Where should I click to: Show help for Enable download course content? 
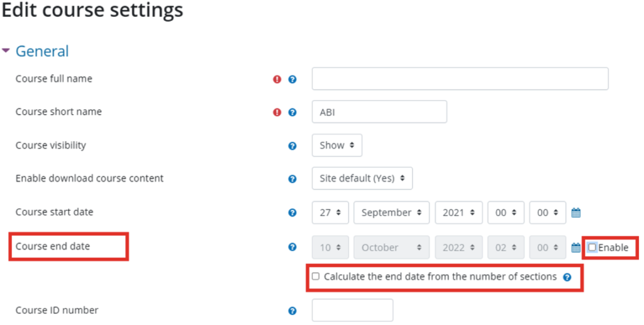292,179
